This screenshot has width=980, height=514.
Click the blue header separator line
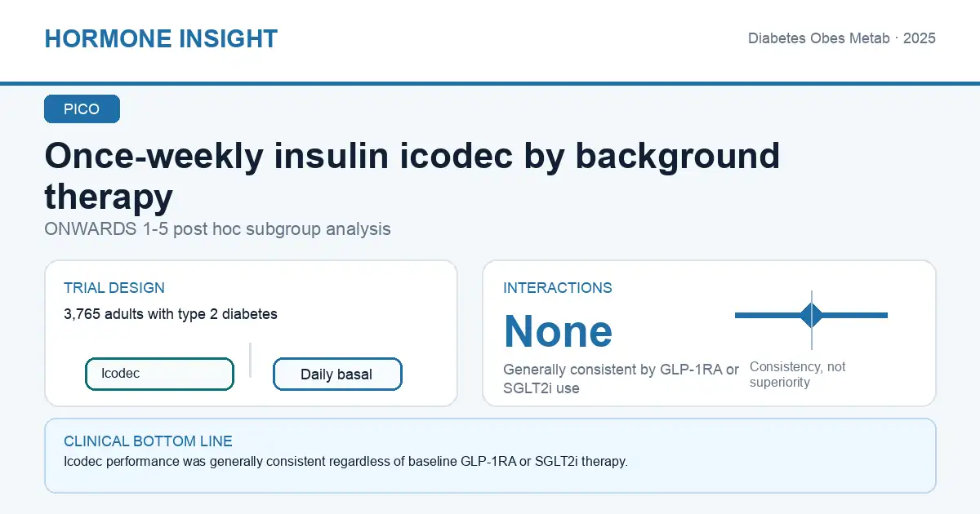click(490, 83)
